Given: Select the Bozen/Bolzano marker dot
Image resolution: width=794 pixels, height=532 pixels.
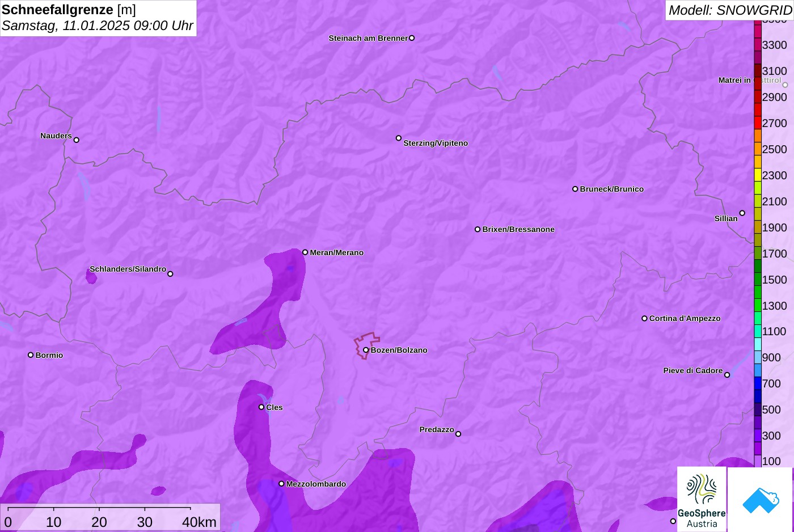Looking at the screenshot, I should tap(366, 350).
